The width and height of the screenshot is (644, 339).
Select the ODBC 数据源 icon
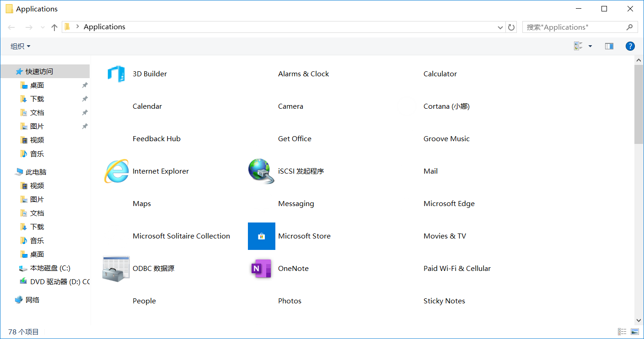coord(116,269)
